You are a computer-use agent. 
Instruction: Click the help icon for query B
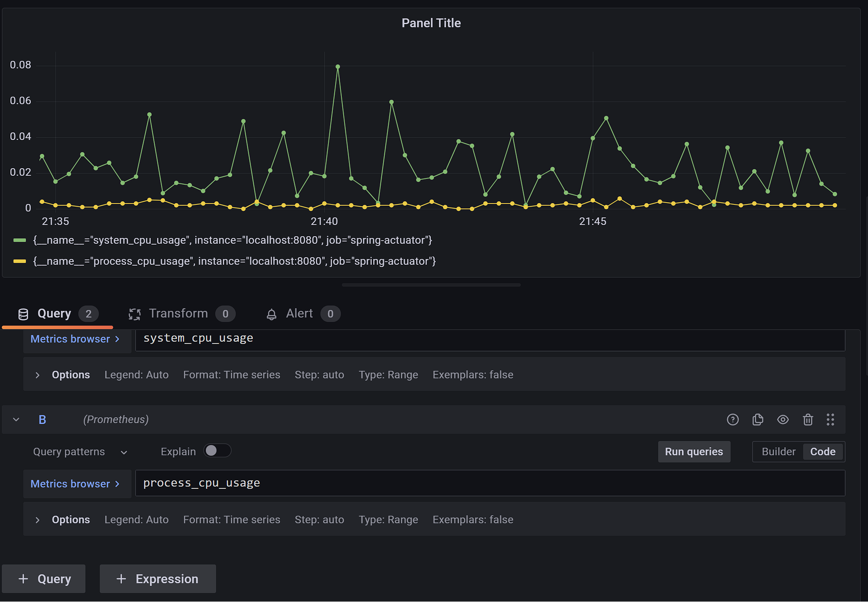(x=732, y=420)
